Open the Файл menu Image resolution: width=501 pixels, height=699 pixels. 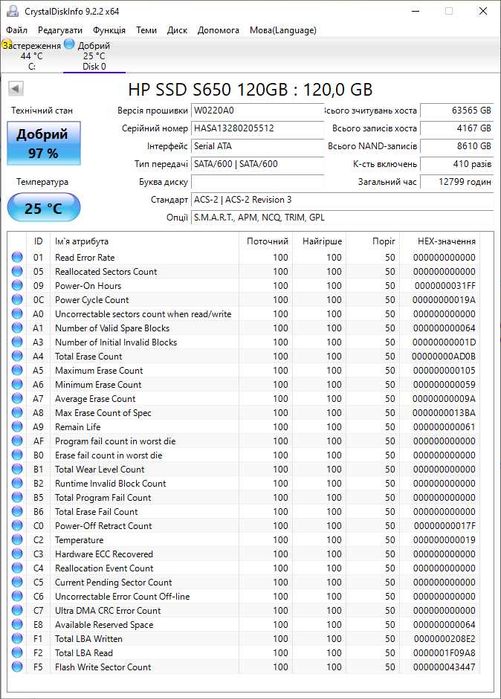pyautogui.click(x=17, y=30)
